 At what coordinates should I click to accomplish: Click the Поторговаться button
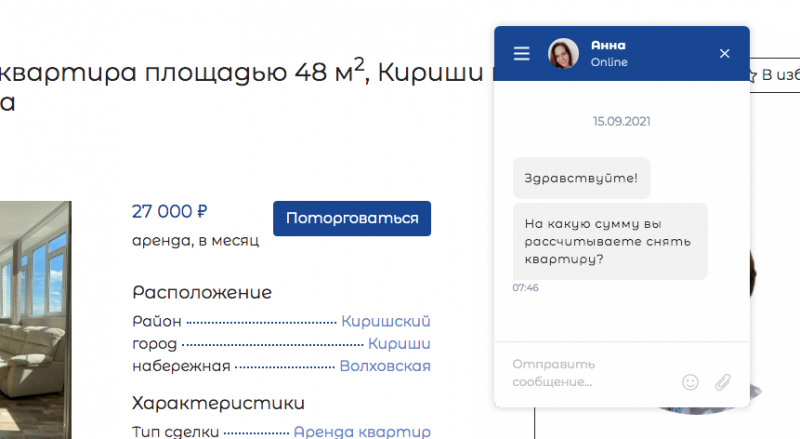point(352,218)
